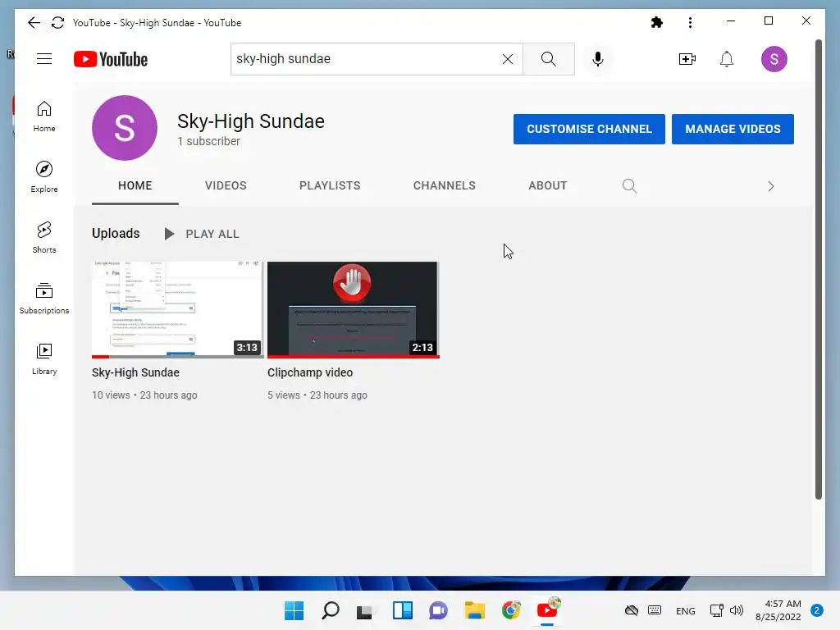The width and height of the screenshot is (840, 630).
Task: Click the Clipchamp video title
Action: (310, 372)
